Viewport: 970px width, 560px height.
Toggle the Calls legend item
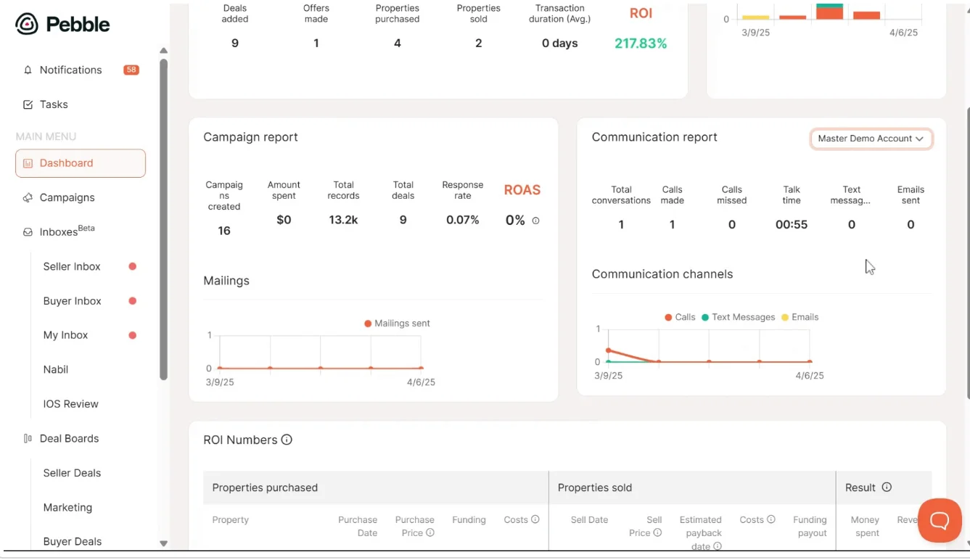tap(680, 317)
